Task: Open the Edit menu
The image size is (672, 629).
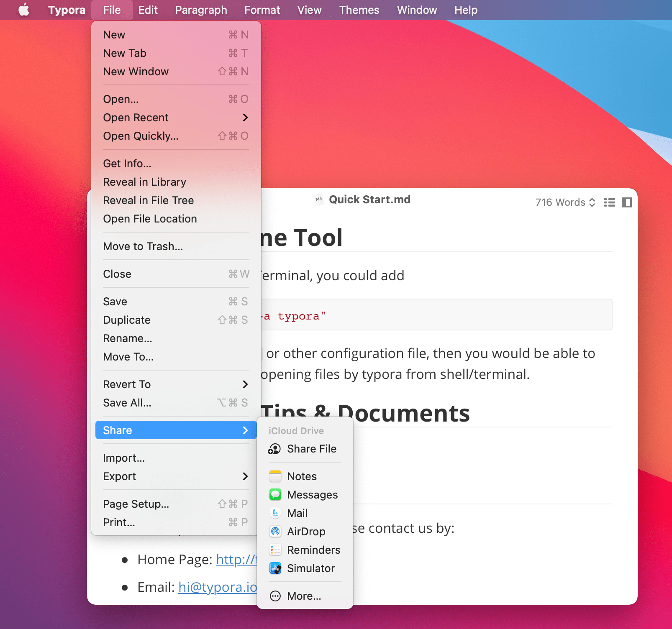Action: [x=148, y=10]
